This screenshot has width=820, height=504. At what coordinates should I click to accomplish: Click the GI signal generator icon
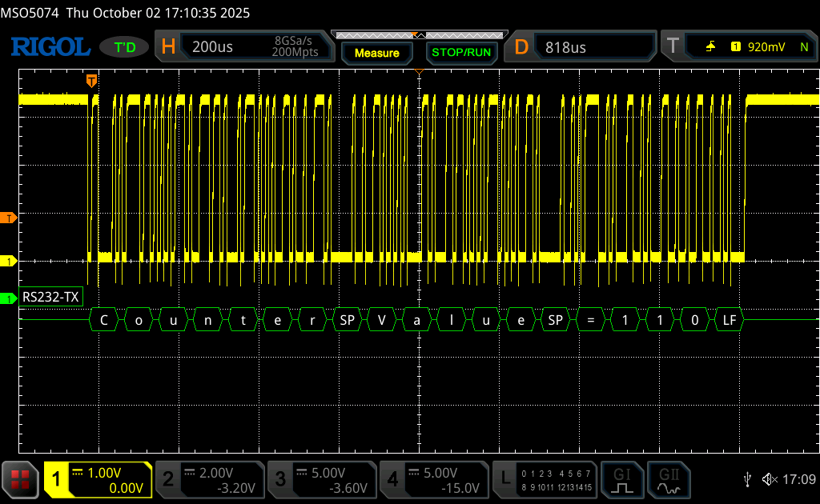click(x=622, y=478)
